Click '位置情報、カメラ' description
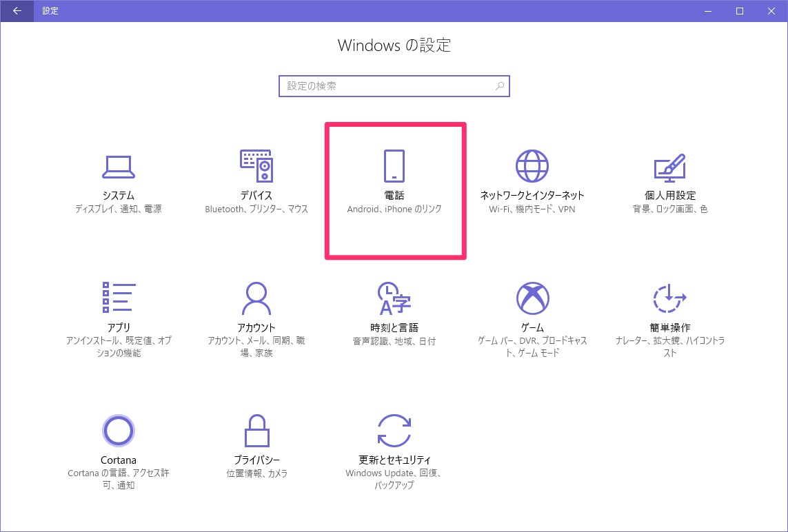Image resolution: width=788 pixels, height=532 pixels. 256,473
